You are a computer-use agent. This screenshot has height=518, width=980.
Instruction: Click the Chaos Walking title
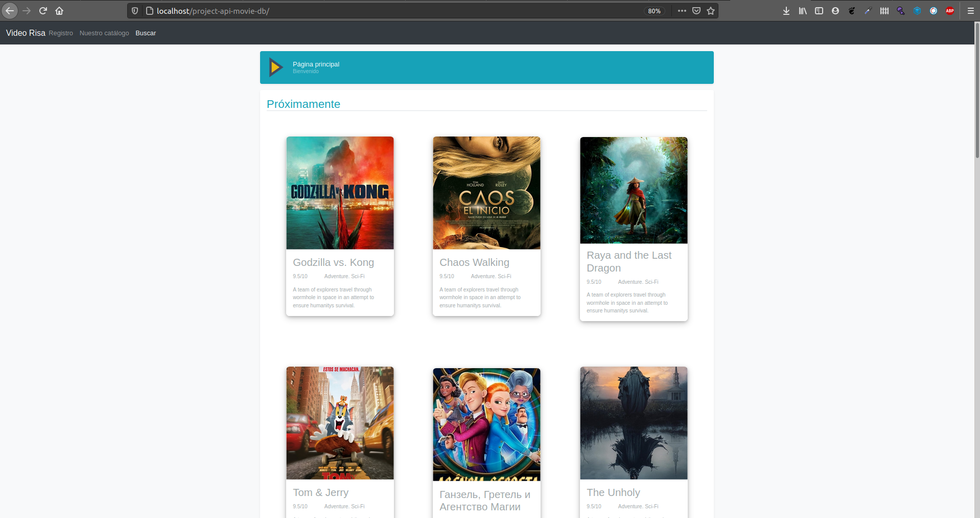click(474, 262)
